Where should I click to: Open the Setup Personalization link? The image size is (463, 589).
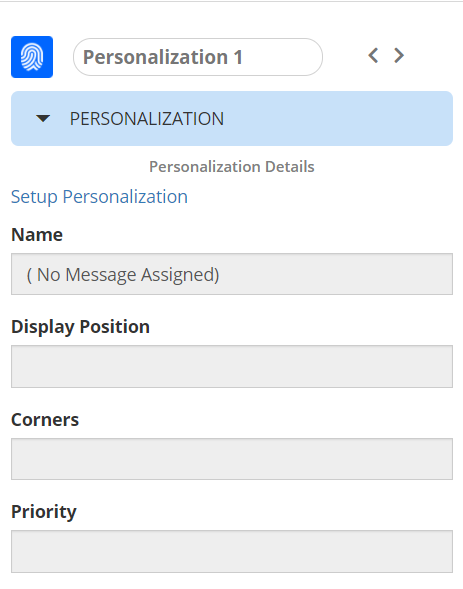[x=99, y=197]
